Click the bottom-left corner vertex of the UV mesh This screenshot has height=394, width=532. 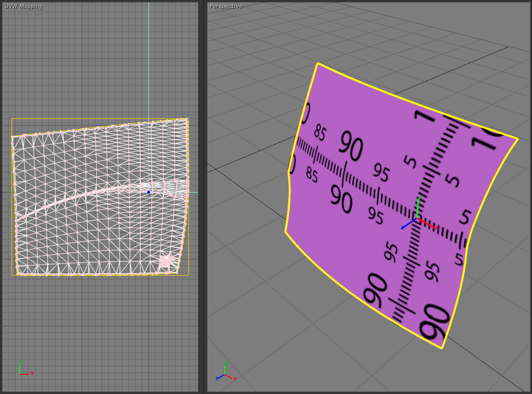tap(17, 274)
